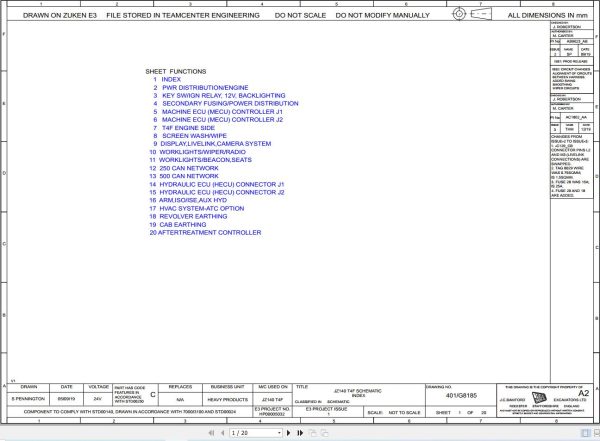Click sheet 11 WORKLIGHTS/BEACON,SEATS
The image size is (600, 441).
pyautogui.click(x=201, y=160)
